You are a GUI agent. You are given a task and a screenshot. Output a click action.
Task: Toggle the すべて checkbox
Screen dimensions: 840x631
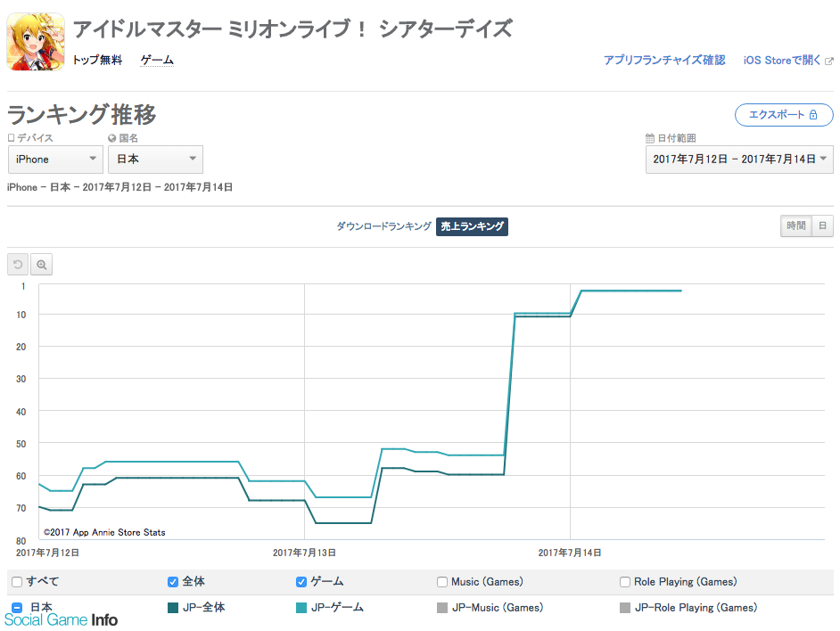point(17,582)
